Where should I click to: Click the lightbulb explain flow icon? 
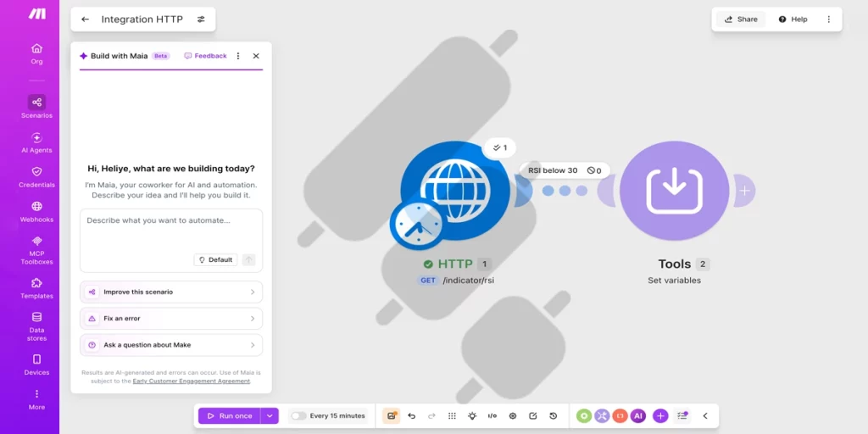coord(471,415)
